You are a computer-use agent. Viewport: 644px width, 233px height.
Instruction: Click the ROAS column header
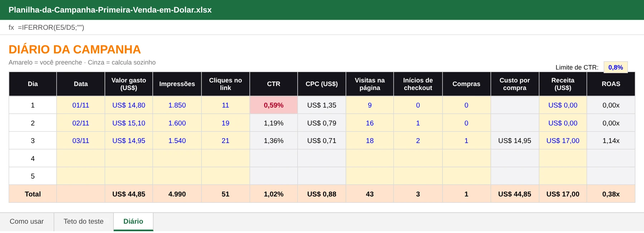(x=611, y=84)
